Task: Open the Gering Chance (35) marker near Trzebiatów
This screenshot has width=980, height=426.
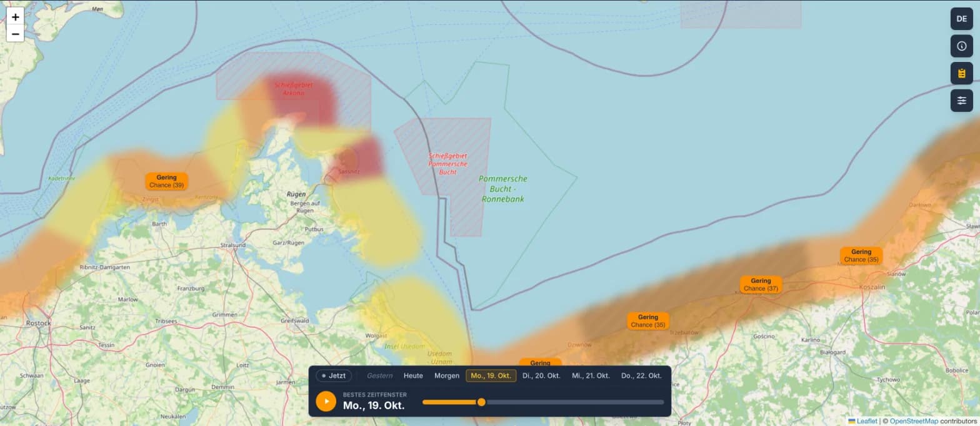Action: [648, 321]
